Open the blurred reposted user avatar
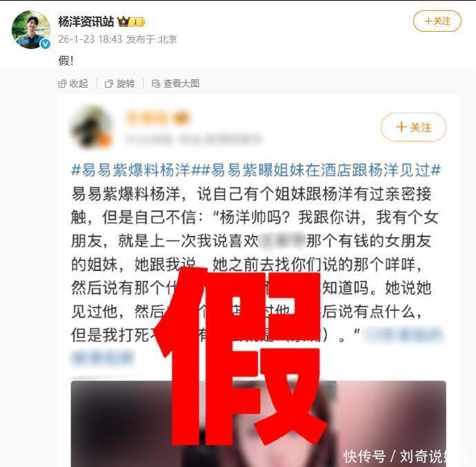 tap(92, 128)
